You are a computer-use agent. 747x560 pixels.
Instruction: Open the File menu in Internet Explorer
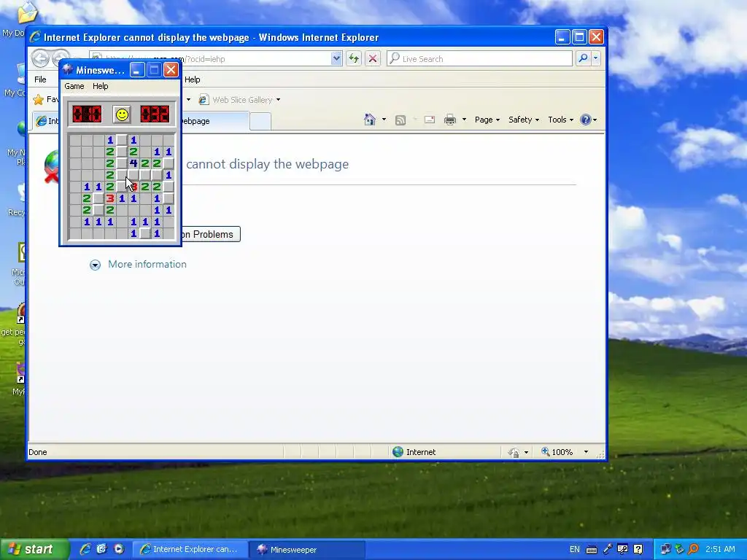pyautogui.click(x=40, y=79)
